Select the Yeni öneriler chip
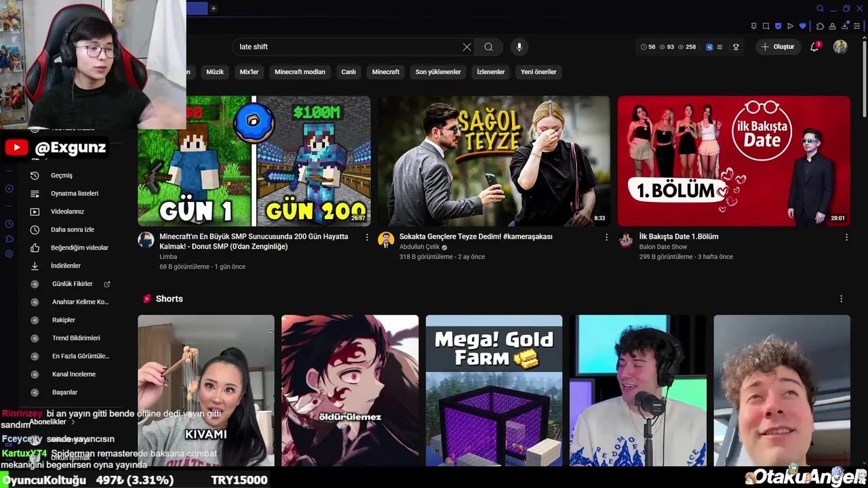Image resolution: width=868 pixels, height=488 pixels. click(538, 72)
